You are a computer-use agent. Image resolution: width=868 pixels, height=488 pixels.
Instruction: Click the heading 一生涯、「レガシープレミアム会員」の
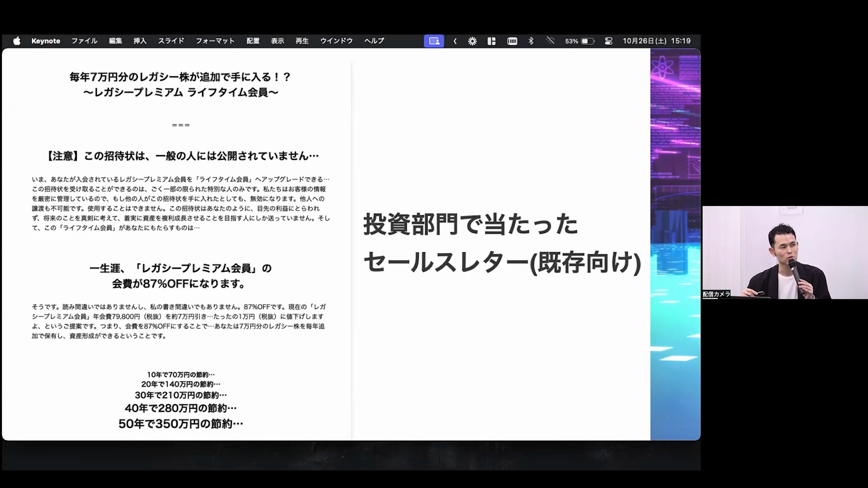[x=180, y=268]
